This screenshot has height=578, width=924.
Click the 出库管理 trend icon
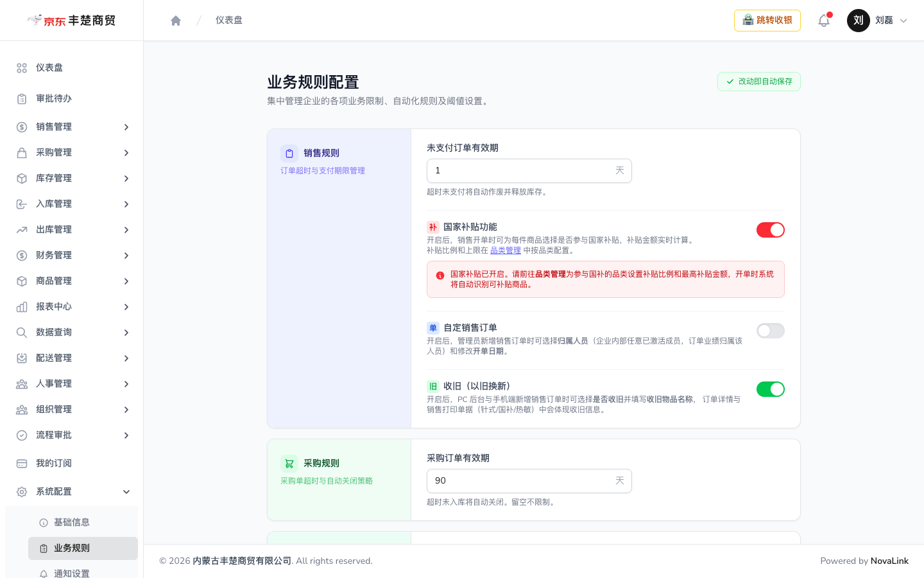(x=22, y=230)
